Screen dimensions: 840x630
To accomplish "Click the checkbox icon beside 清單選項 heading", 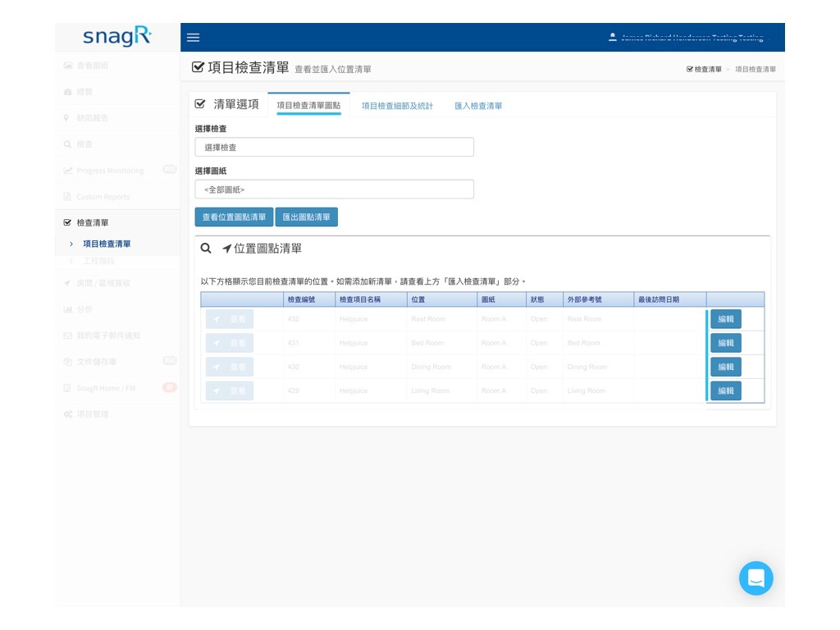I will coord(200,104).
